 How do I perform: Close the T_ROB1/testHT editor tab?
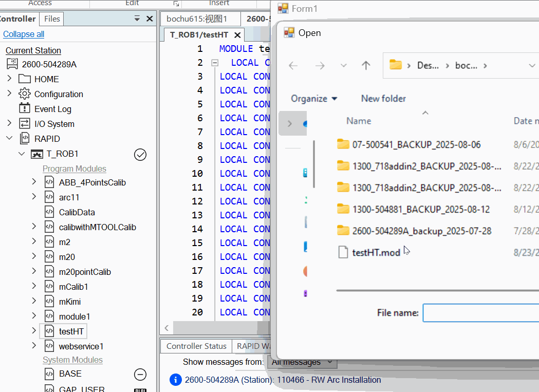(x=237, y=35)
